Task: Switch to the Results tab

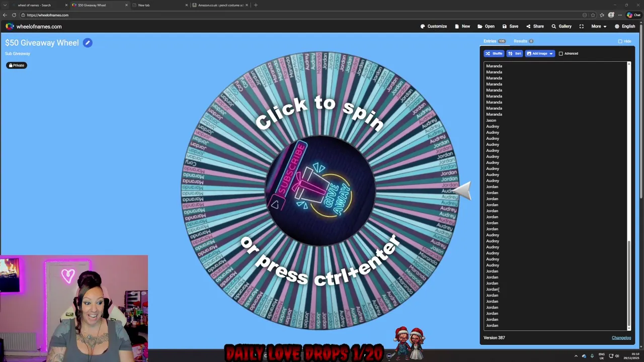Action: [x=523, y=41]
